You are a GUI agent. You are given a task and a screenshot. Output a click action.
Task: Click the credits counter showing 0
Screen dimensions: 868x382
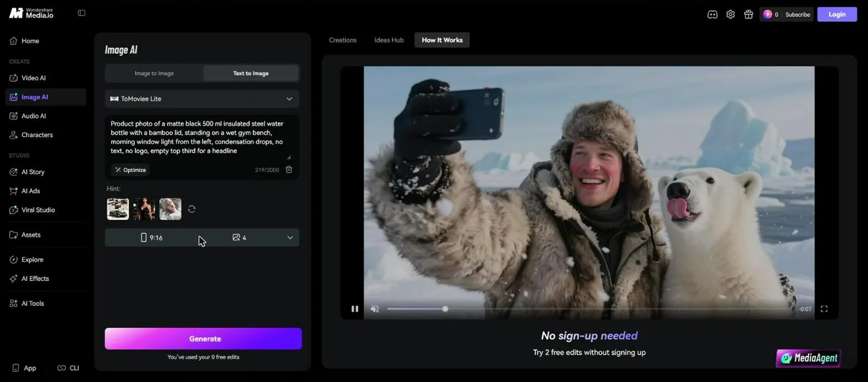point(771,14)
